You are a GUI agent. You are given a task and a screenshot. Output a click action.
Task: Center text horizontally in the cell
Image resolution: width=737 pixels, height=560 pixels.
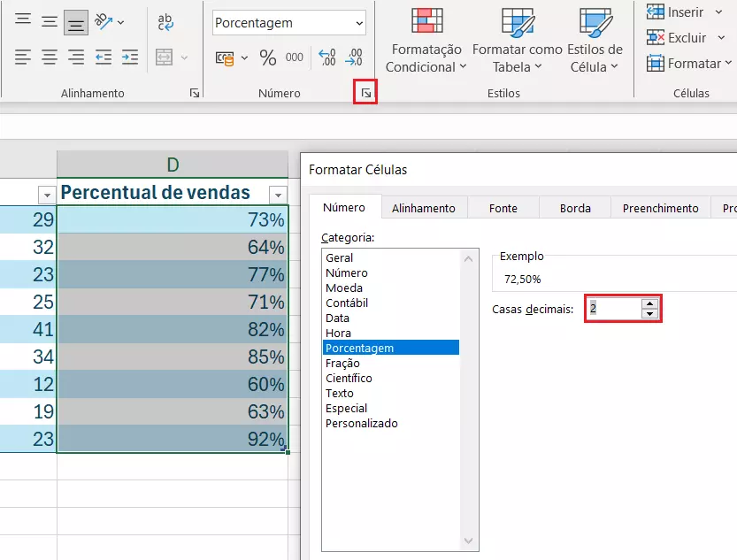[50, 58]
